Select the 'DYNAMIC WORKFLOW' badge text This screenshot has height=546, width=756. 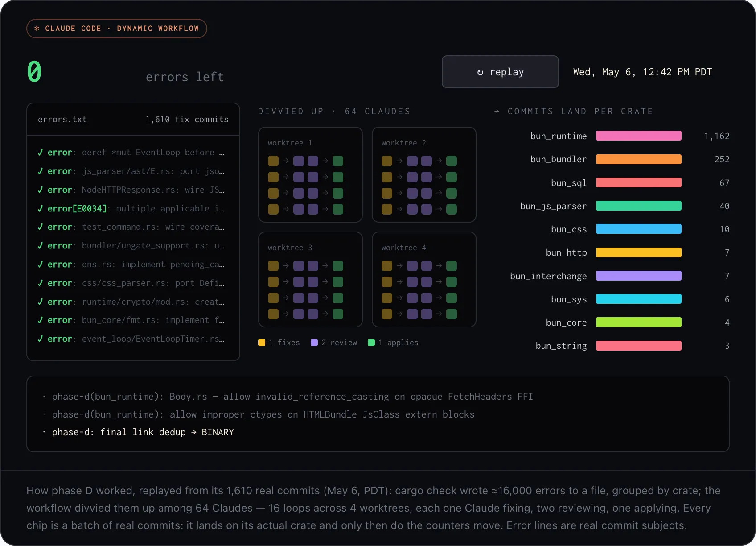point(158,29)
